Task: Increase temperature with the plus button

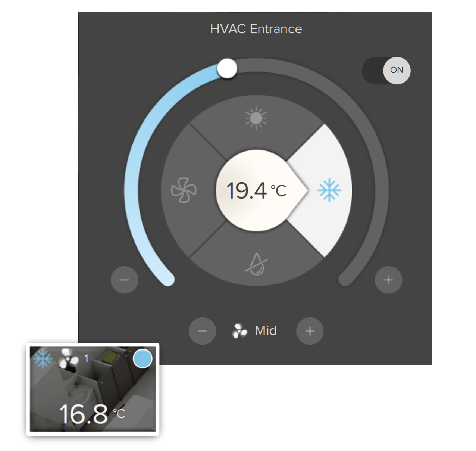Action: pyautogui.click(x=388, y=280)
